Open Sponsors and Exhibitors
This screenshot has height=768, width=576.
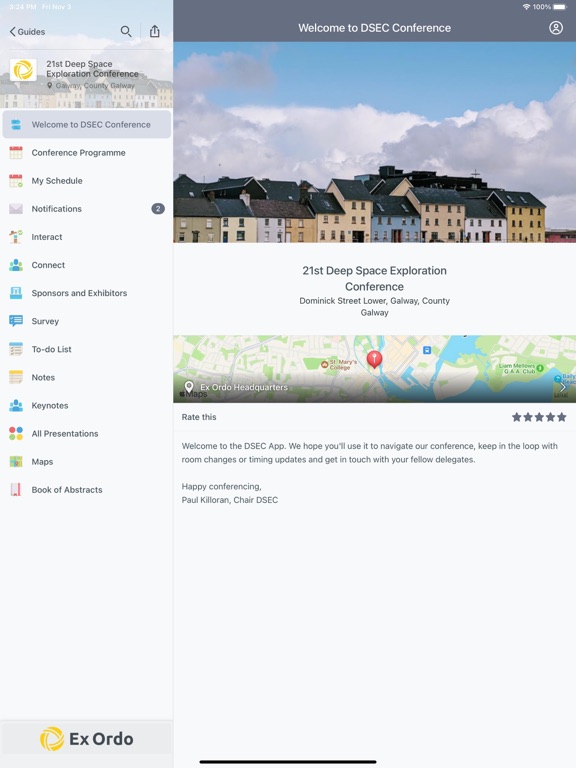(87, 293)
